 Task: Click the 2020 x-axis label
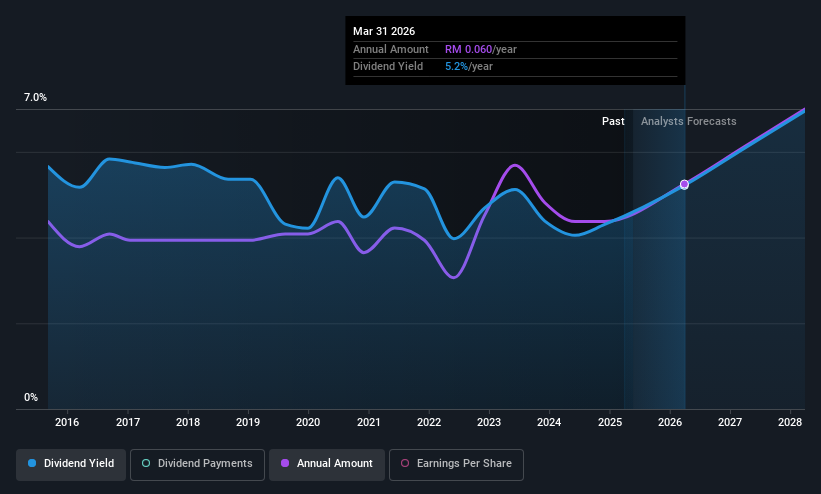[308, 422]
